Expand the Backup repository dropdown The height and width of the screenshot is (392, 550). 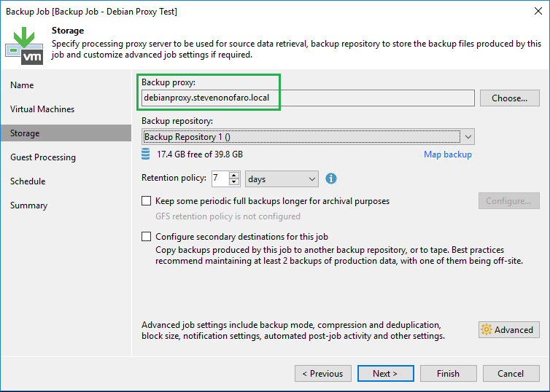468,137
